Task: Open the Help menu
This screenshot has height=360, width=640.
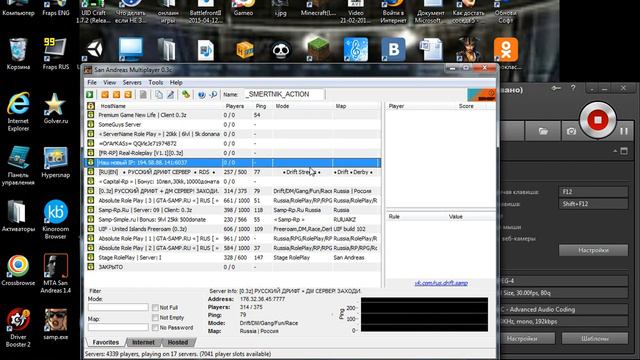Action: point(176,82)
